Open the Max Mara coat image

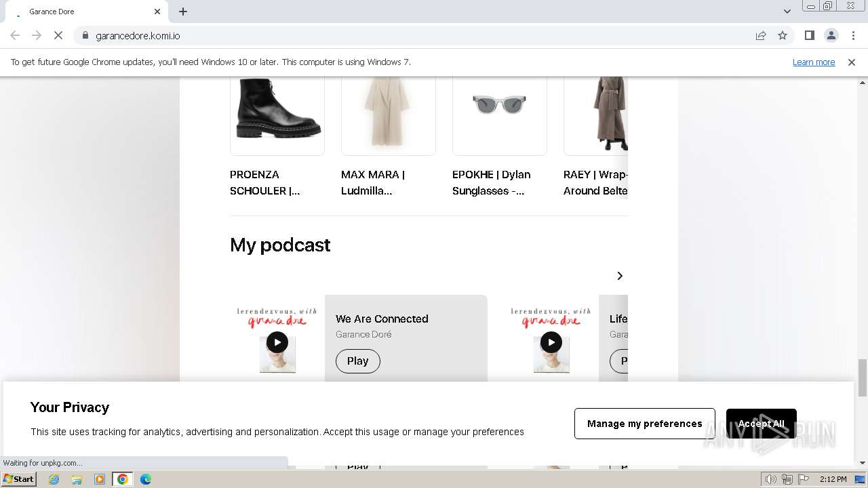(x=389, y=116)
